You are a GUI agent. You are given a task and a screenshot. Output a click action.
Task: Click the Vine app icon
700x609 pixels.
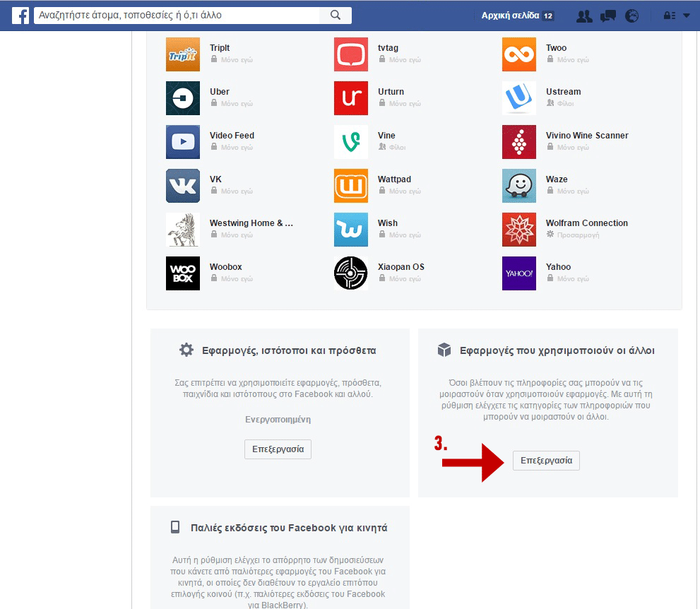[x=351, y=142]
